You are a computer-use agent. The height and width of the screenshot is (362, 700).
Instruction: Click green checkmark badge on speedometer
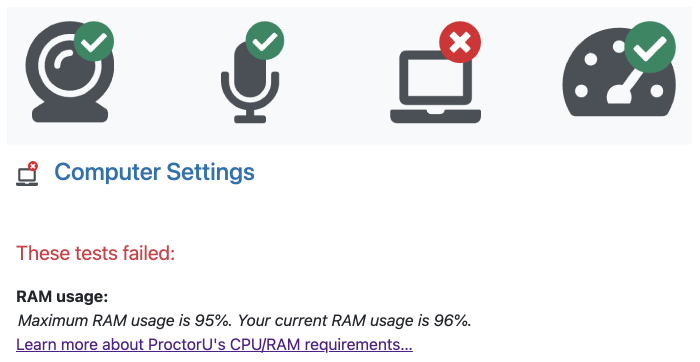(x=650, y=47)
